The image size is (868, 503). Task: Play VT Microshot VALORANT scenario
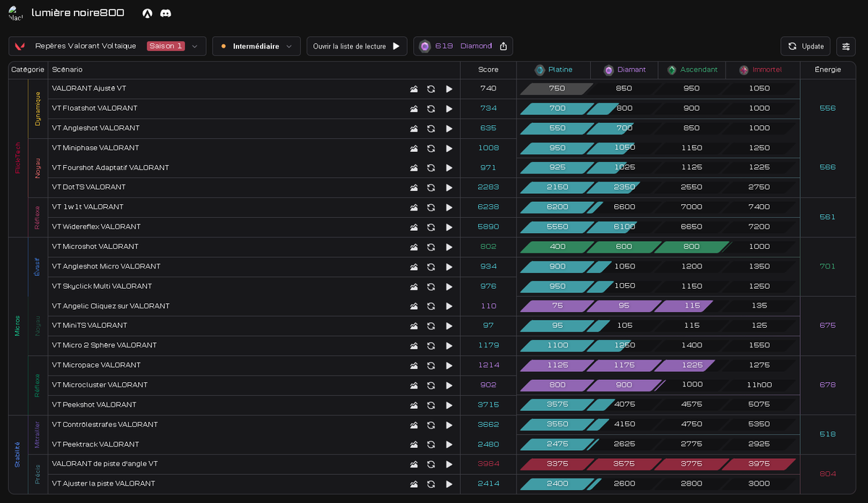point(449,247)
